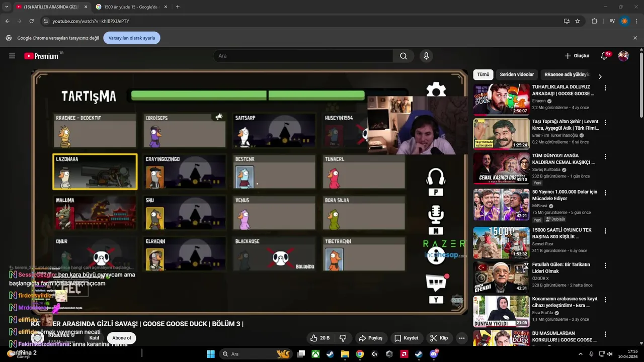Click the Katıl join button
This screenshot has height=362, width=644.
coord(94,338)
